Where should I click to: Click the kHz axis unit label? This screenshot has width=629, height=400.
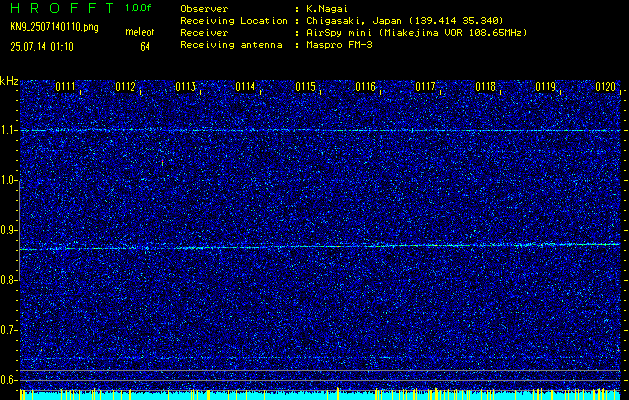coord(9,81)
